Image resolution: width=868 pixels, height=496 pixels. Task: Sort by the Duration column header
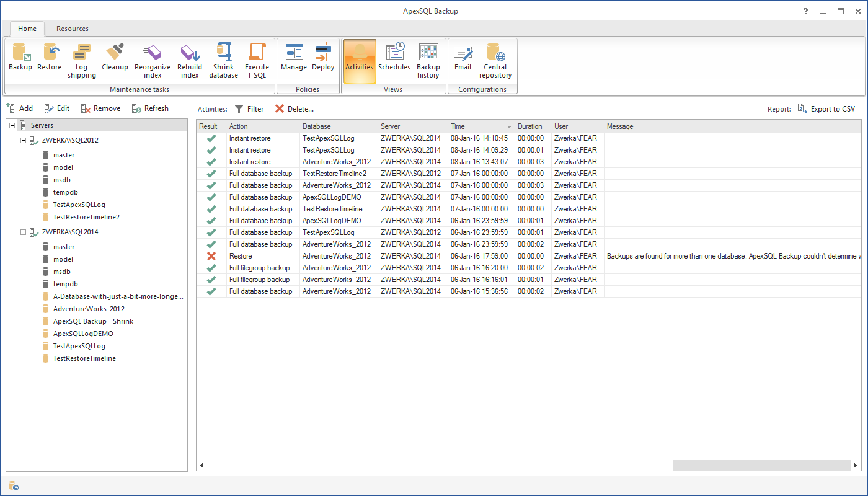533,126
